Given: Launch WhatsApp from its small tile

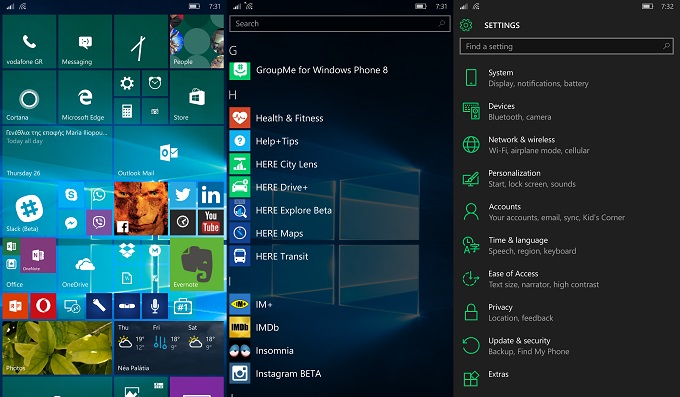Looking at the screenshot, I should pos(99,195).
